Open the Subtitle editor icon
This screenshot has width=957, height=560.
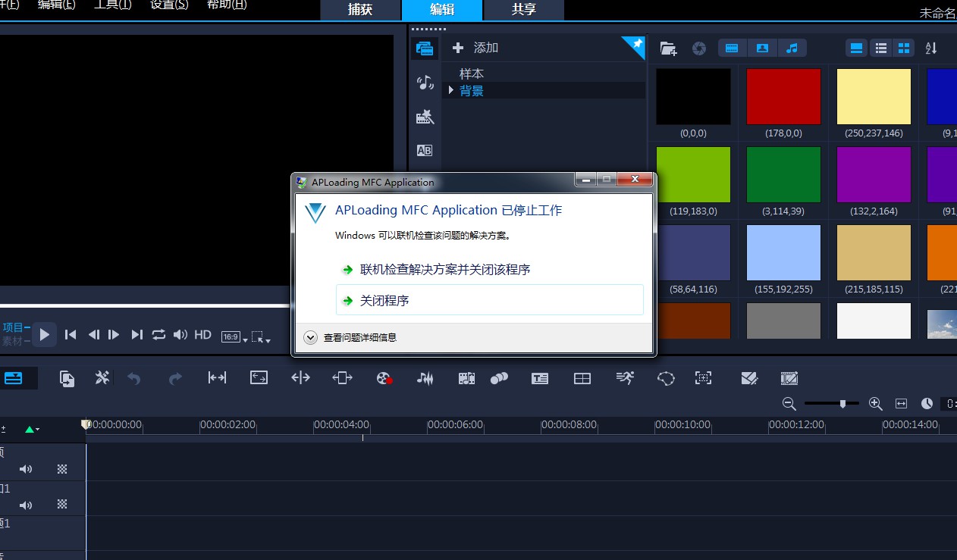point(540,378)
